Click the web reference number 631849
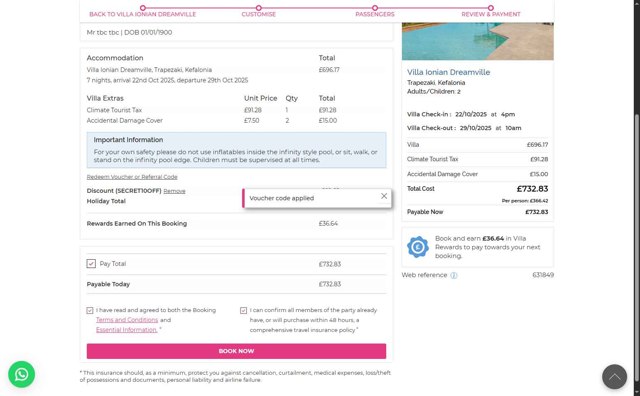 point(543,275)
